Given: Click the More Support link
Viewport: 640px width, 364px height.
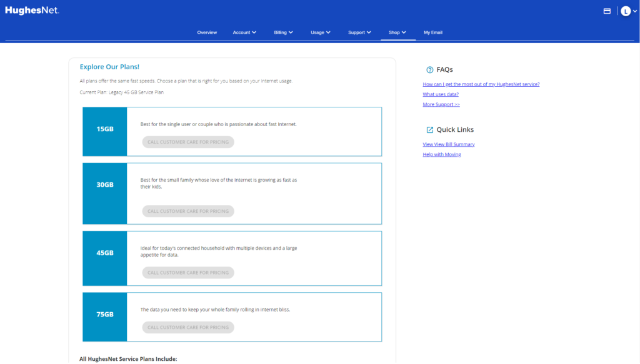Looking at the screenshot, I should click(x=441, y=104).
